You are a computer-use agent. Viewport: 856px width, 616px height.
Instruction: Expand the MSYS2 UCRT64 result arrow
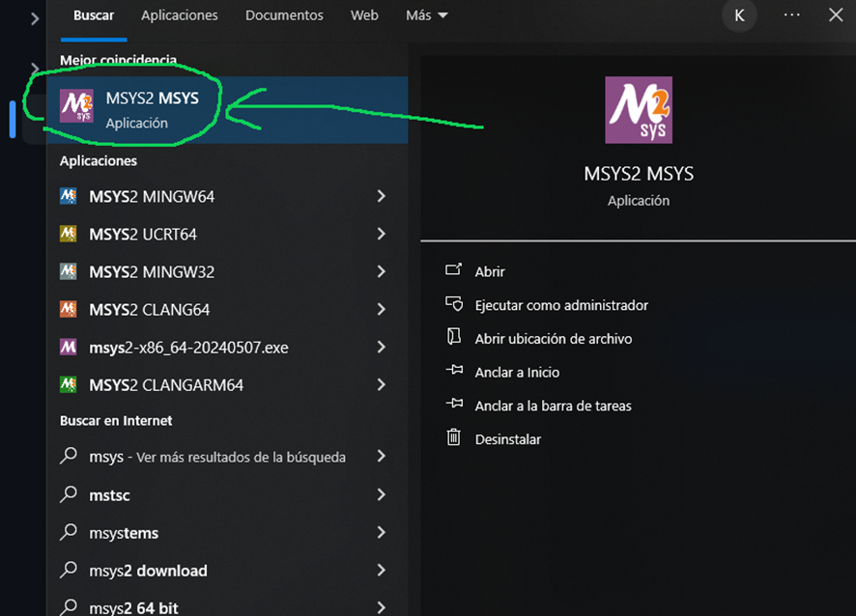(x=382, y=234)
